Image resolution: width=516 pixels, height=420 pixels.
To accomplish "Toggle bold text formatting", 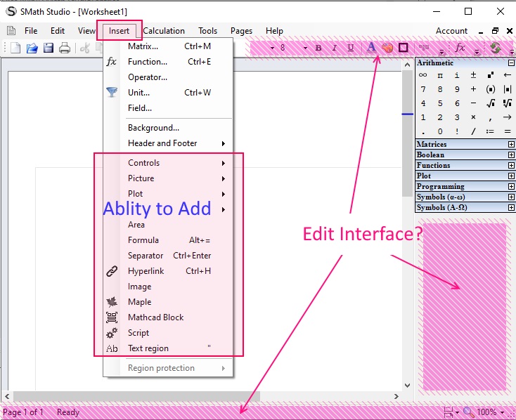I will [318, 48].
